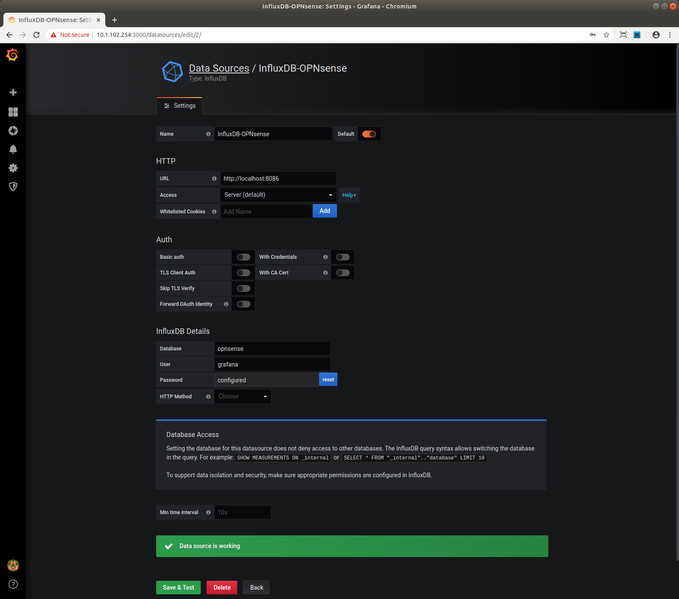
Task: Click the info icon beside Name
Action: point(208,134)
